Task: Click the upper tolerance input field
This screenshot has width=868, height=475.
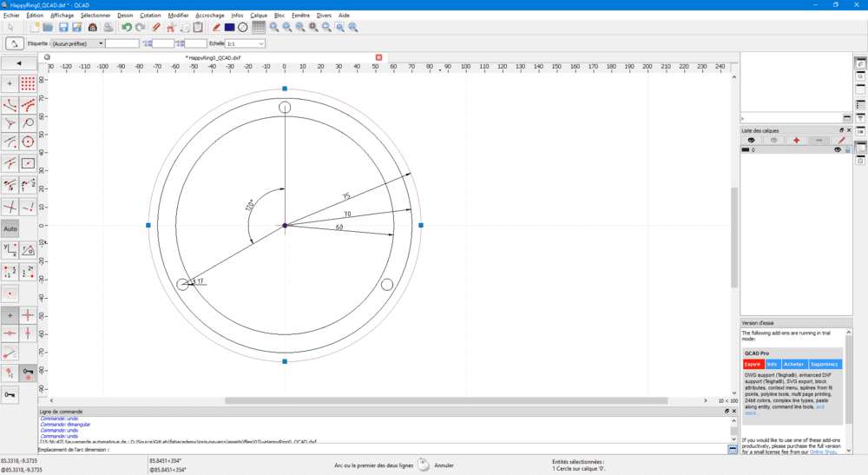Action: [163, 43]
